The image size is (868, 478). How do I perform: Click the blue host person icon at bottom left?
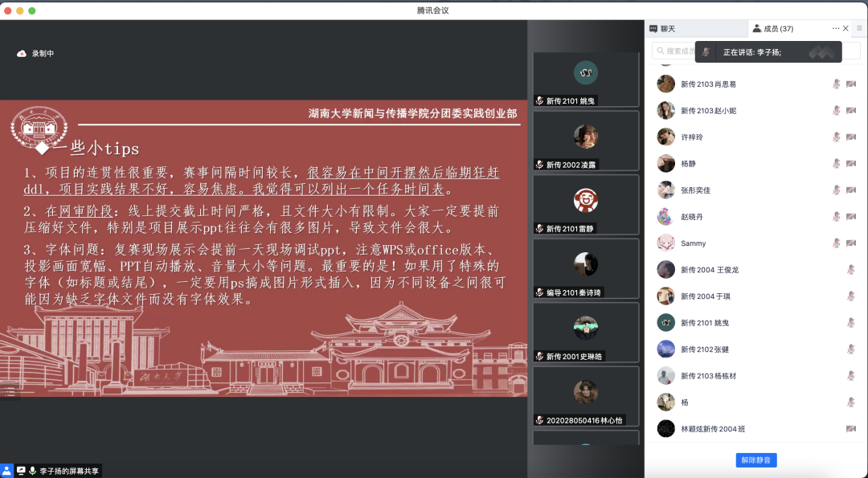[x=7, y=471]
